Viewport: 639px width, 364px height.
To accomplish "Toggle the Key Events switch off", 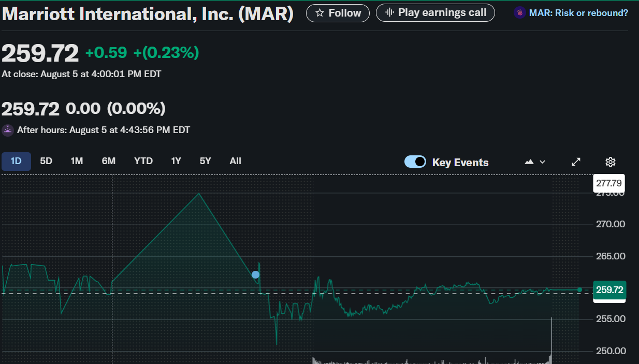I will 415,162.
